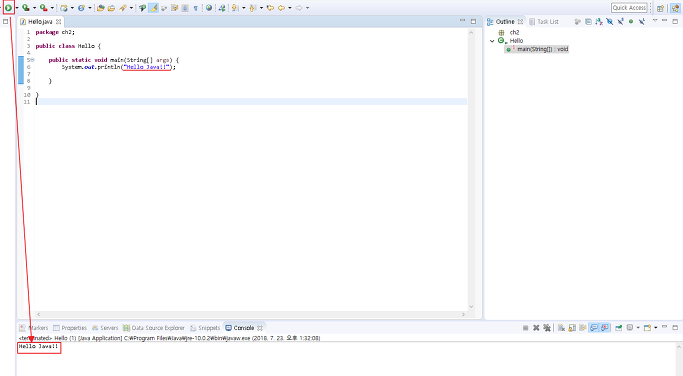Viewport: 683px width, 376px height.
Task: Toggle Show Whitespace Characters pilcrow icon
Action: coord(196,8)
